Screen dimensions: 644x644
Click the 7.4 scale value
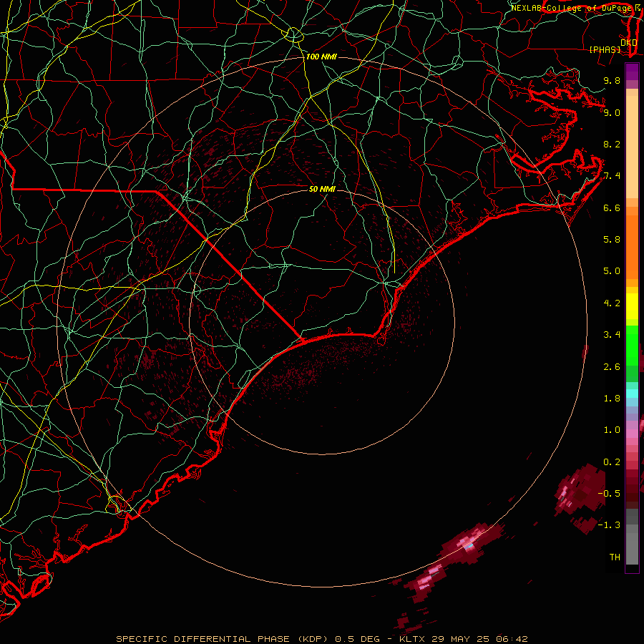click(612, 176)
